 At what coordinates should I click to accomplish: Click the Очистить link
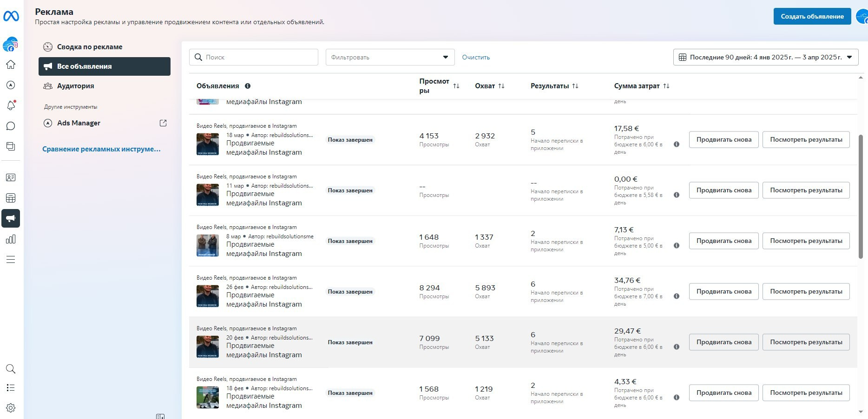(x=476, y=57)
